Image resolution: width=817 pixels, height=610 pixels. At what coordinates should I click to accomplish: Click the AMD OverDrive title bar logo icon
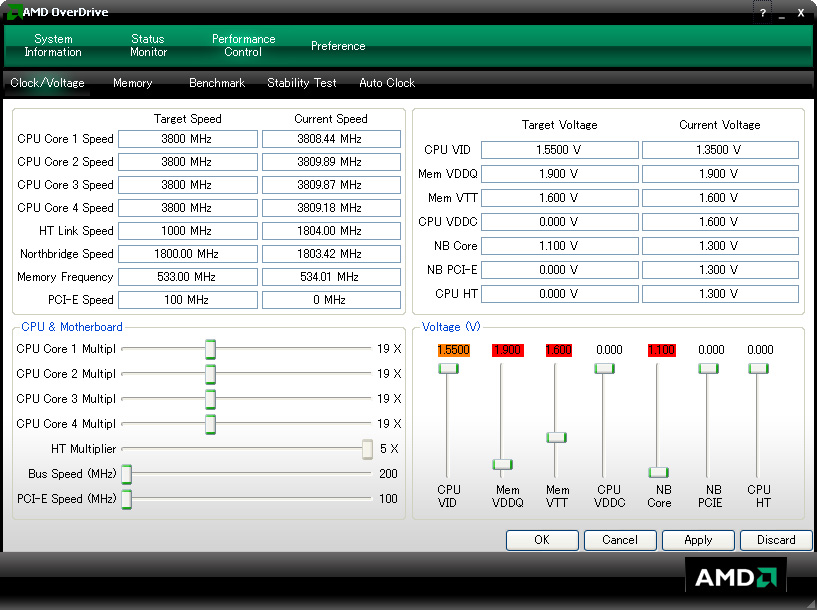(15, 12)
